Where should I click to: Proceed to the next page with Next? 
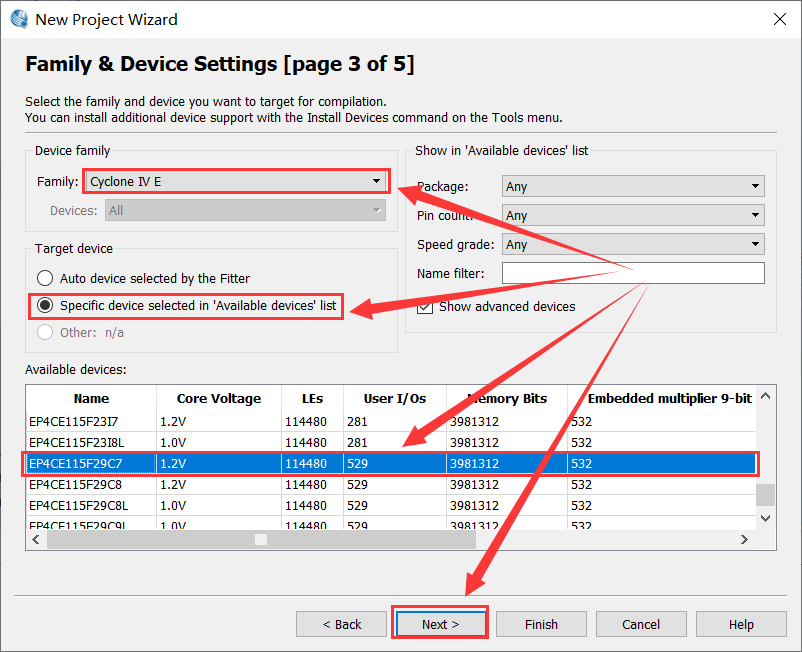440,624
